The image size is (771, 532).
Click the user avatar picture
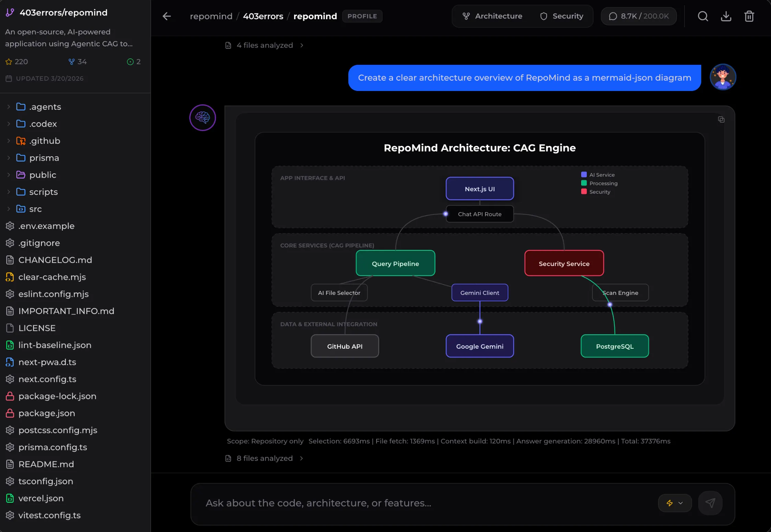723,77
